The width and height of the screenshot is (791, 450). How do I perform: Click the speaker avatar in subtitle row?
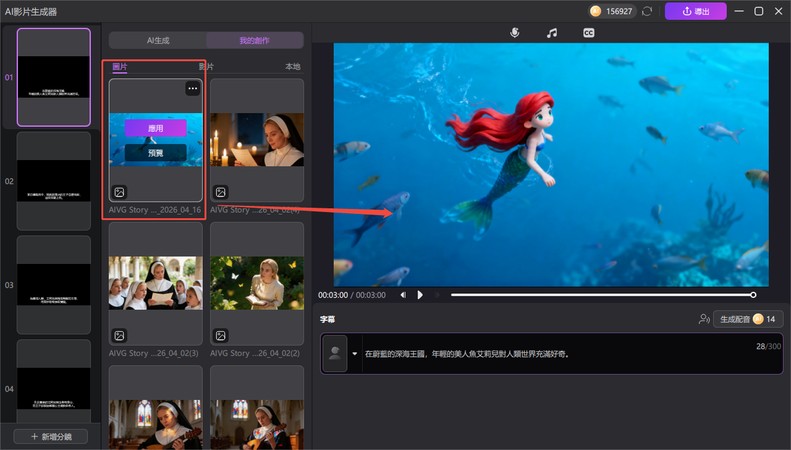[x=335, y=353]
